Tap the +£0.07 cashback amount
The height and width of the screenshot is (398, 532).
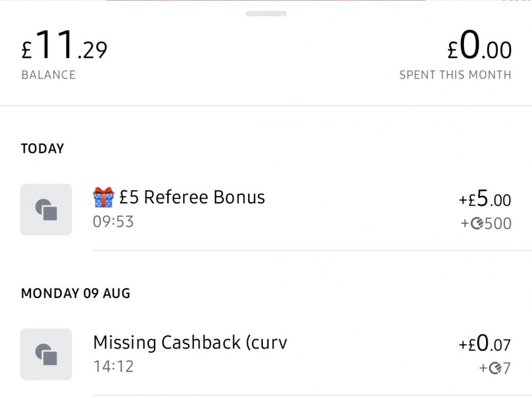(485, 344)
